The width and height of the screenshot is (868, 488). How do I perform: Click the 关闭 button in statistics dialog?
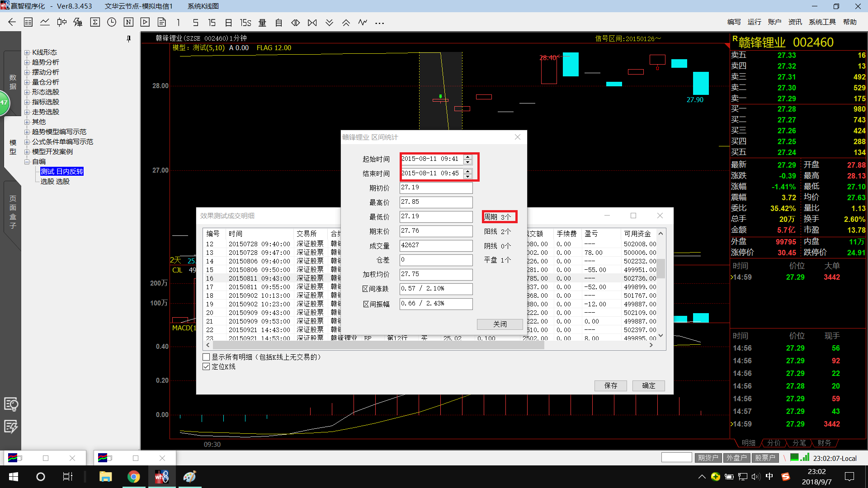point(500,324)
